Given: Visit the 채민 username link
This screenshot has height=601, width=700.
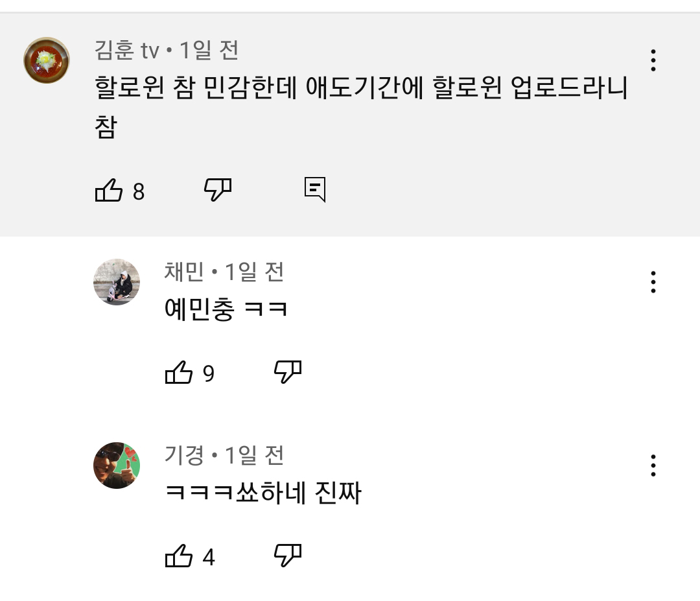Looking at the screenshot, I should pos(184,272).
